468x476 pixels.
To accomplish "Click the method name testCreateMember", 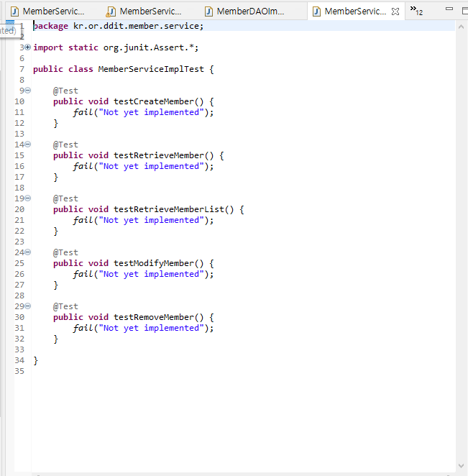I will (x=154, y=101).
